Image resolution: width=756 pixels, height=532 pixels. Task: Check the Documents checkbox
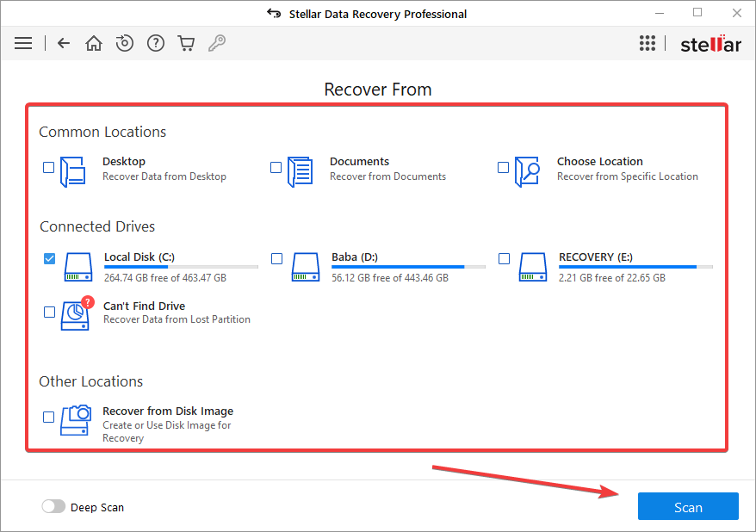pos(276,167)
